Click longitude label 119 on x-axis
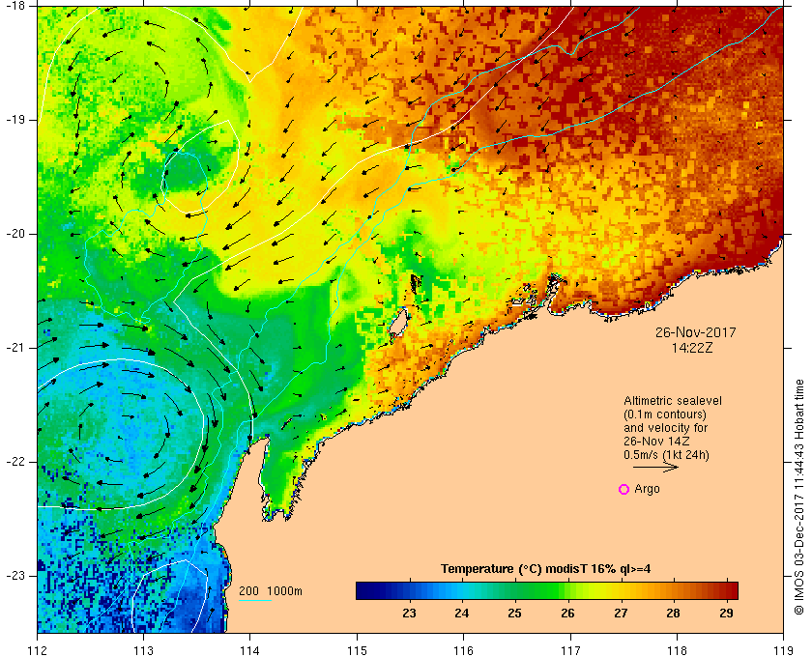The image size is (812, 657). pos(783,650)
